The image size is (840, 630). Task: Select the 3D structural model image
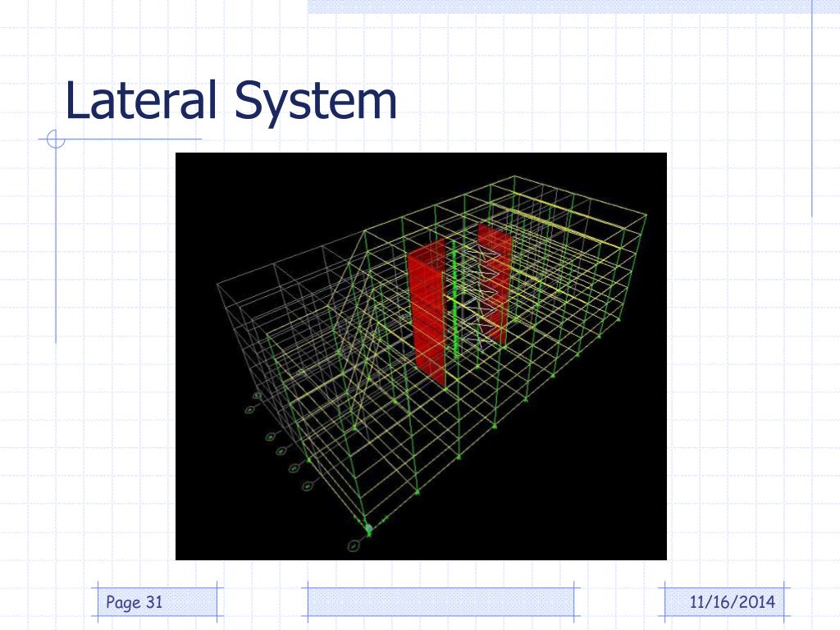point(421,356)
